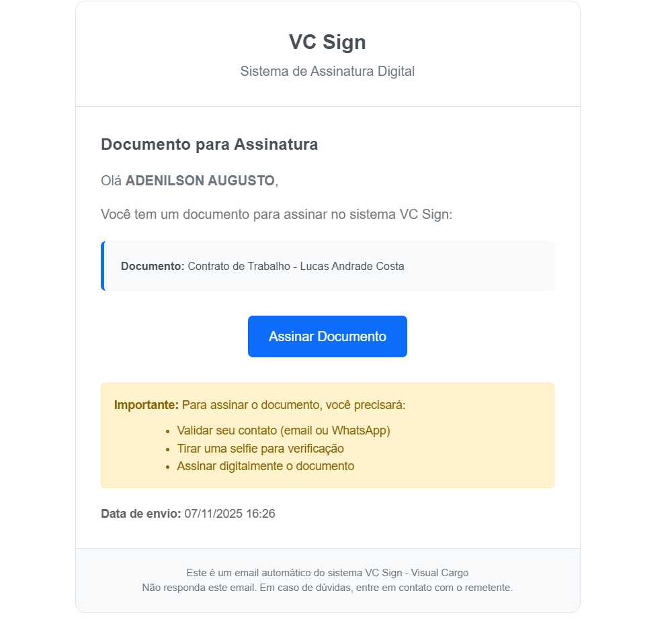The width and height of the screenshot is (672, 640).
Task: Click the word Olá in greeting
Action: [112, 181]
